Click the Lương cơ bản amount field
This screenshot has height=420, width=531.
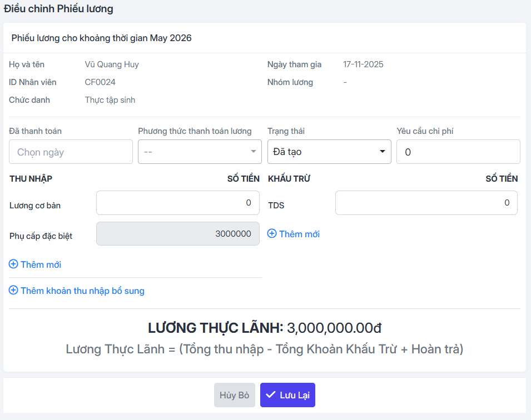[178, 203]
